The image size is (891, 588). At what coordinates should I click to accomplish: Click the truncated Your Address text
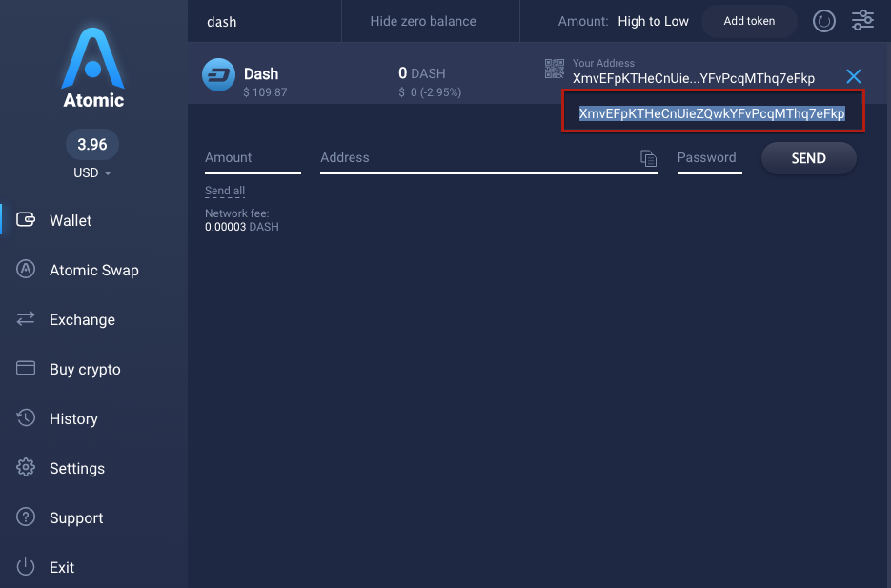693,78
